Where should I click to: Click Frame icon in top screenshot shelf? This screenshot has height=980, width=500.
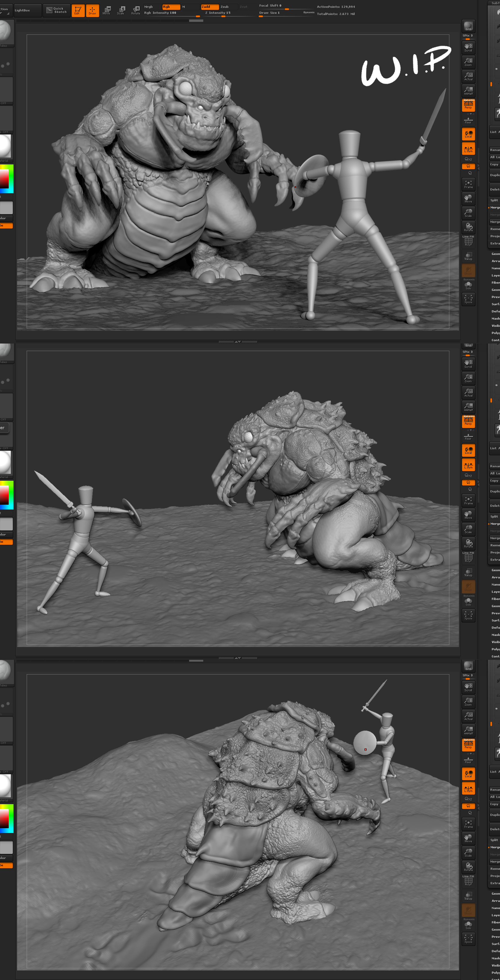click(469, 184)
